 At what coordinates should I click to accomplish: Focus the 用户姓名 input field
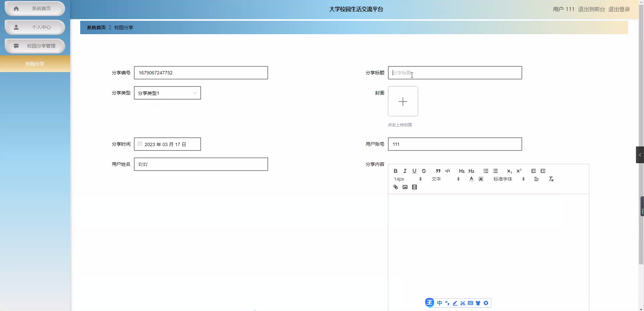tap(201, 164)
